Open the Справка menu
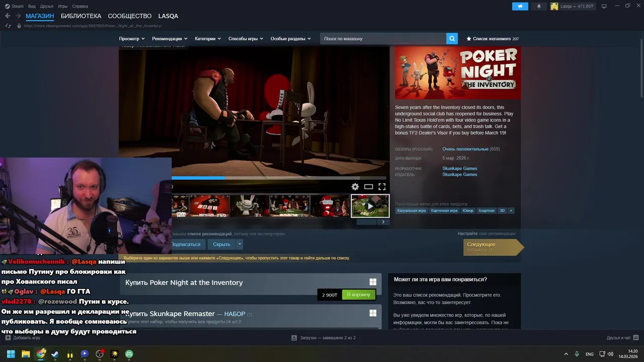Viewport: 644px width, 362px height. click(80, 6)
